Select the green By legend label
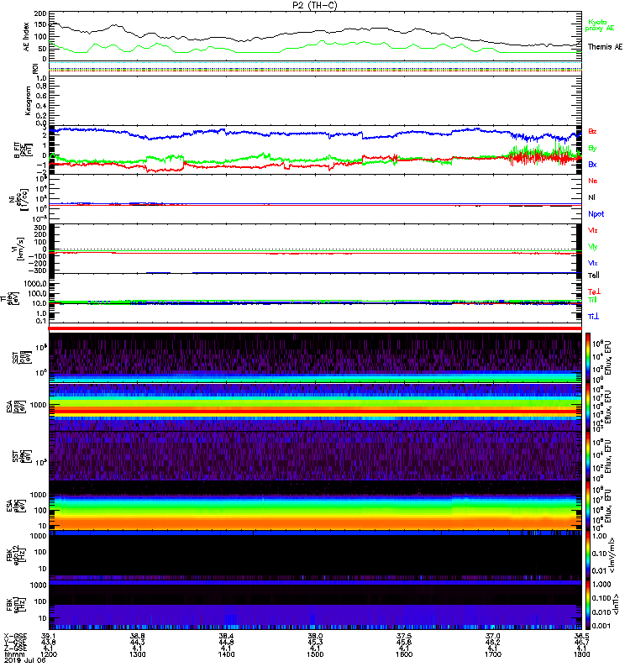The height and width of the screenshot is (672, 630). (592, 148)
